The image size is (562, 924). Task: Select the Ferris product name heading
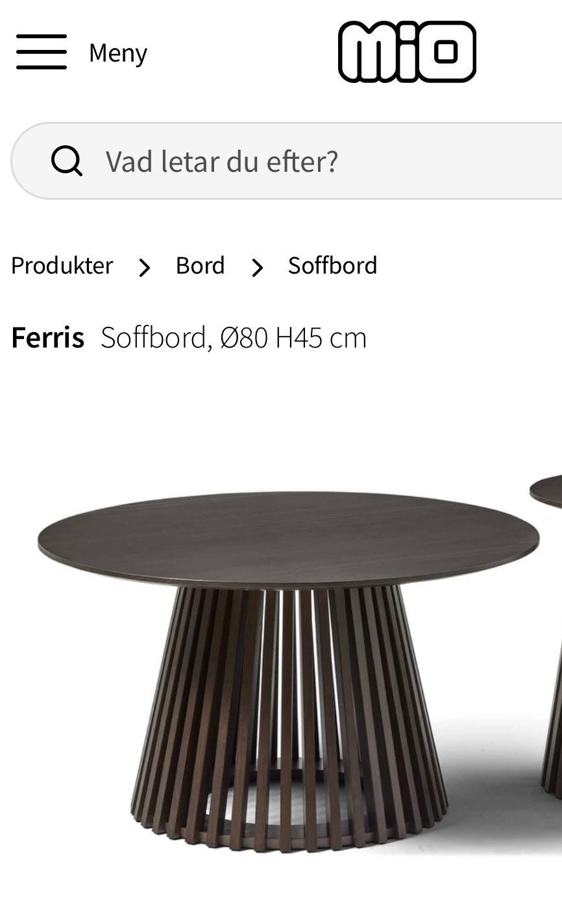pos(48,338)
